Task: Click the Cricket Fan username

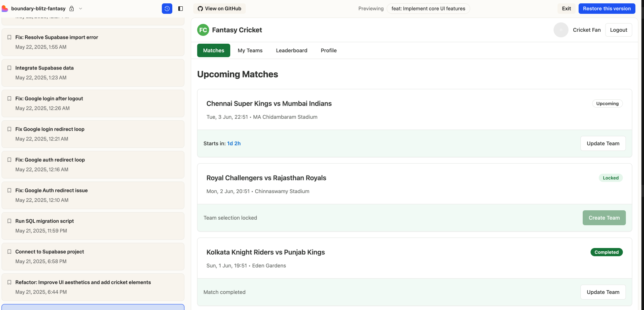Action: pos(587,30)
